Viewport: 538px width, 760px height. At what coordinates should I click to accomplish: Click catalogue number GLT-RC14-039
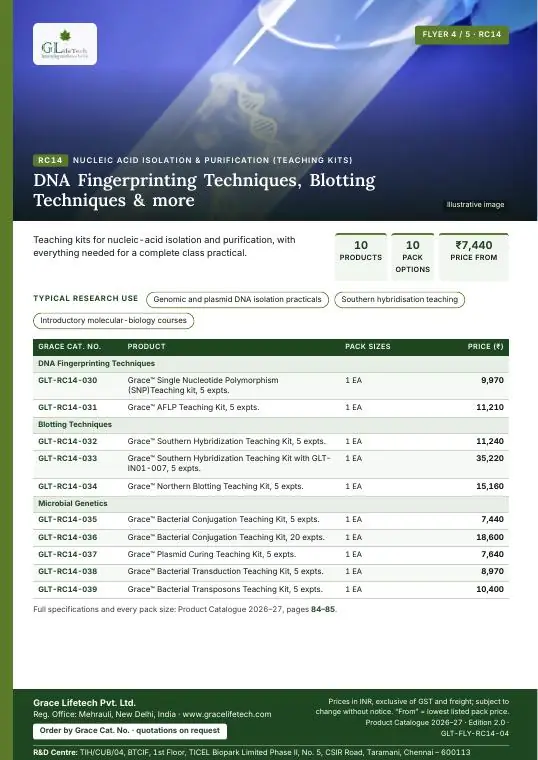pyautogui.click(x=68, y=590)
